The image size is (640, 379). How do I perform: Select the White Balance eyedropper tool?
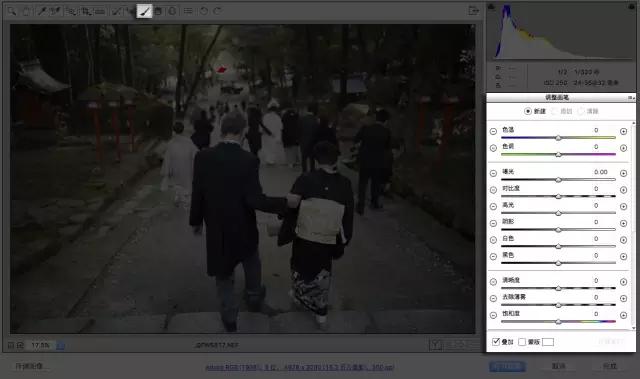coord(42,11)
